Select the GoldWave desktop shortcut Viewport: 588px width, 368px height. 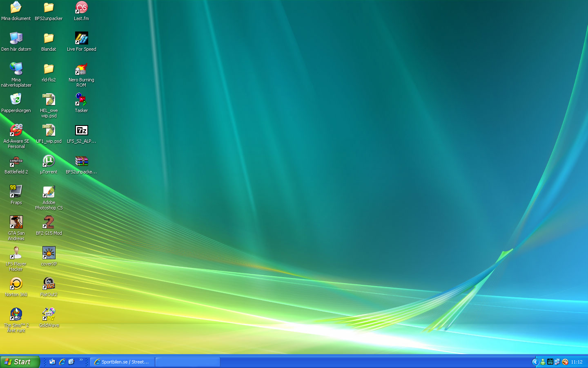[49, 318]
